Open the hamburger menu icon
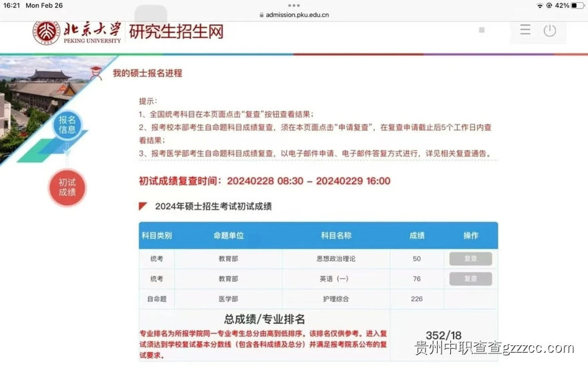The width and height of the screenshot is (588, 370). pos(525,30)
